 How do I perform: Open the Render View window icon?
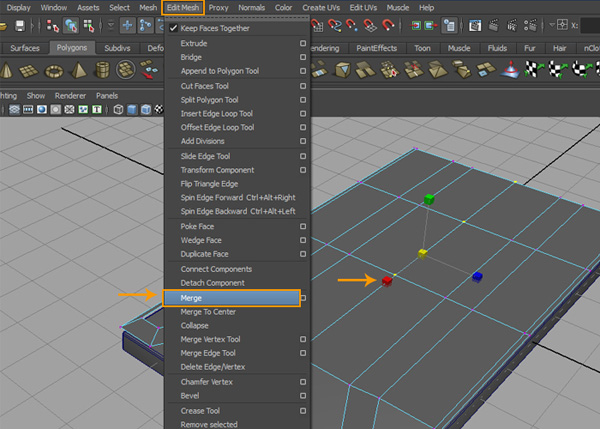tap(475, 26)
